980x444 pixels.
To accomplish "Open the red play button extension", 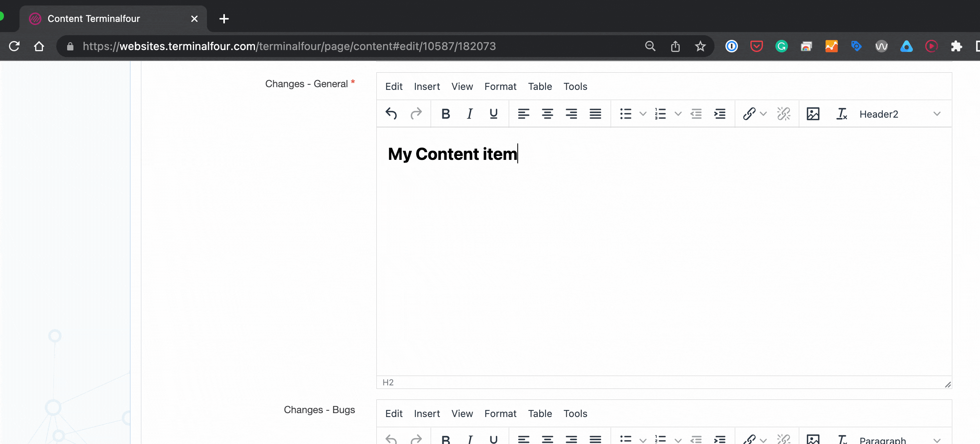I will point(931,46).
